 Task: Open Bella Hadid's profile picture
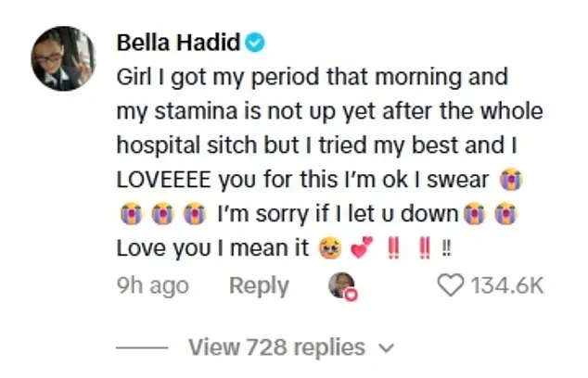[63, 58]
